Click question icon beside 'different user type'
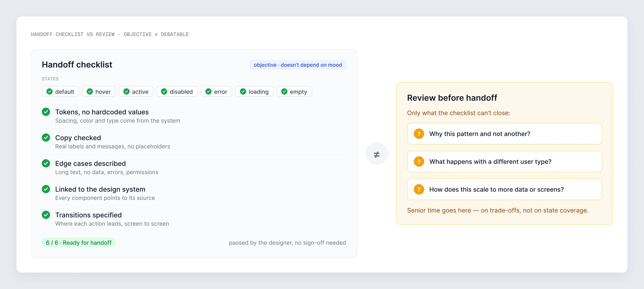The width and height of the screenshot is (644, 289). 419,161
